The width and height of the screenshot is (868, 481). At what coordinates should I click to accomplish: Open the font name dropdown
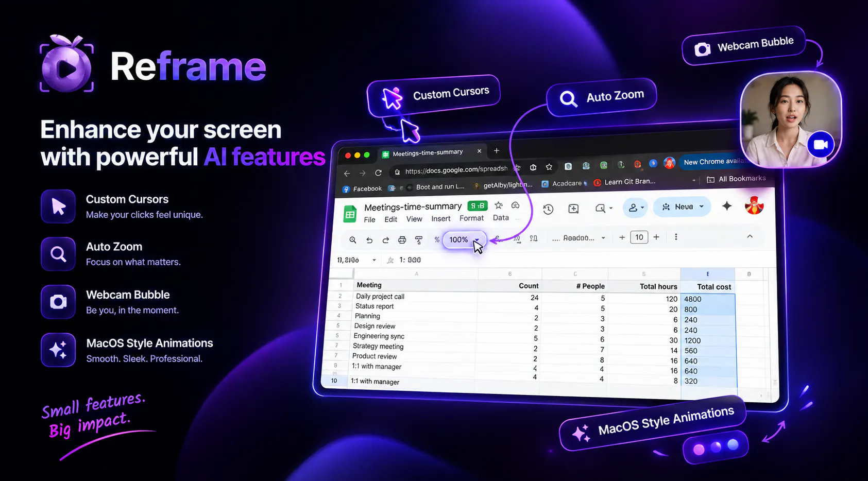coord(578,238)
